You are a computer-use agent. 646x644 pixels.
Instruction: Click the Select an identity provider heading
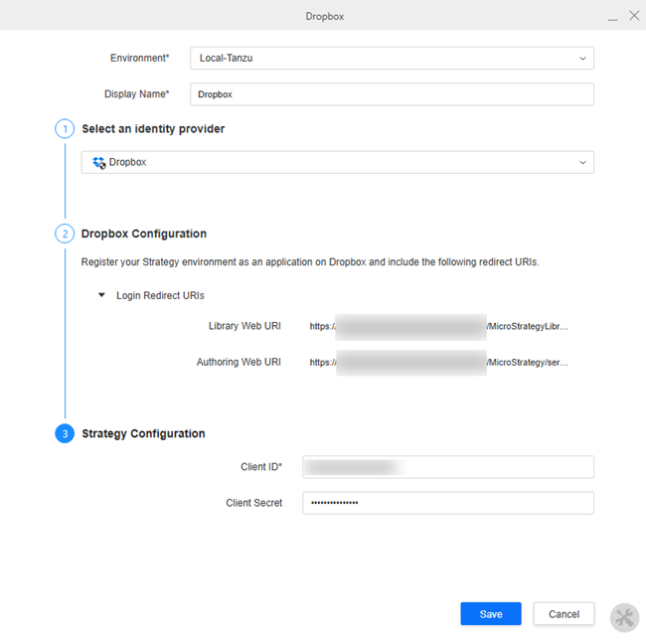(x=153, y=129)
